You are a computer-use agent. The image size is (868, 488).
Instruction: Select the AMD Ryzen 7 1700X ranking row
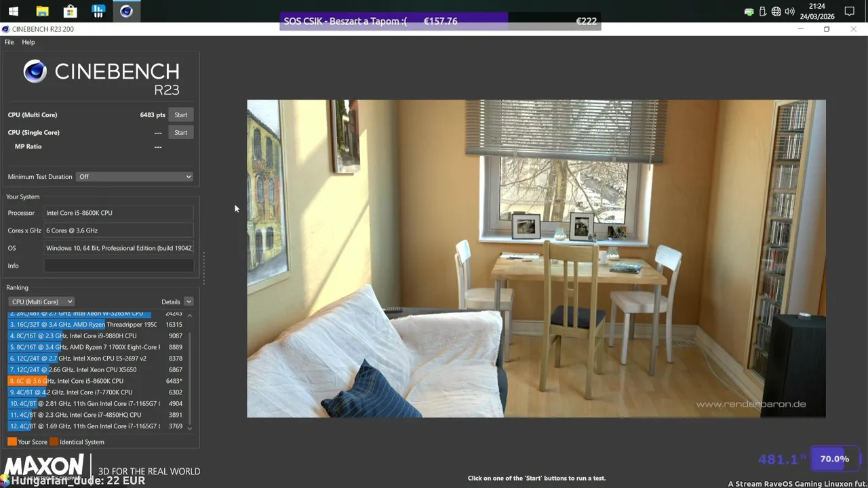[x=96, y=347]
